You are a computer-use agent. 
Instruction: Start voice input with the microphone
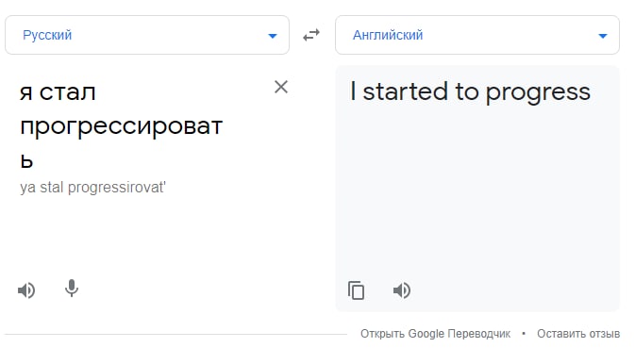[x=72, y=289]
